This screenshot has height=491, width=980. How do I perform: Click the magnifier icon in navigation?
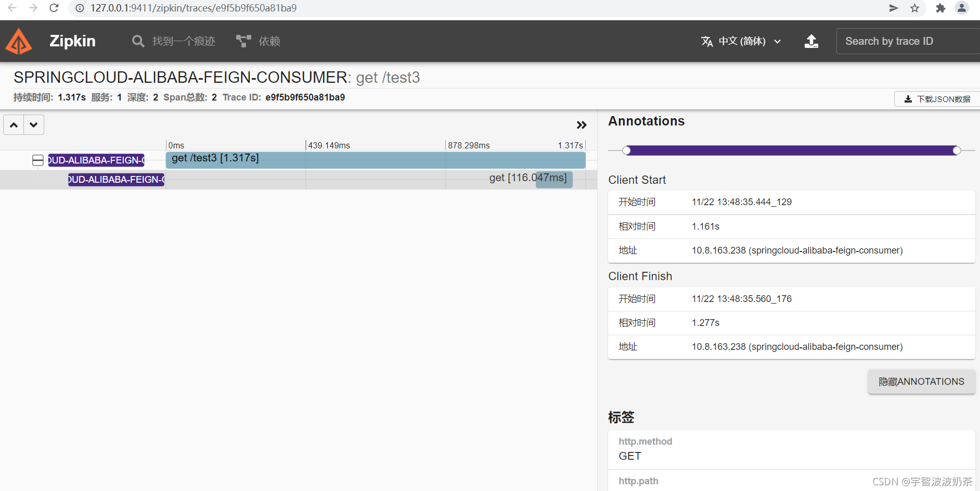(x=138, y=41)
